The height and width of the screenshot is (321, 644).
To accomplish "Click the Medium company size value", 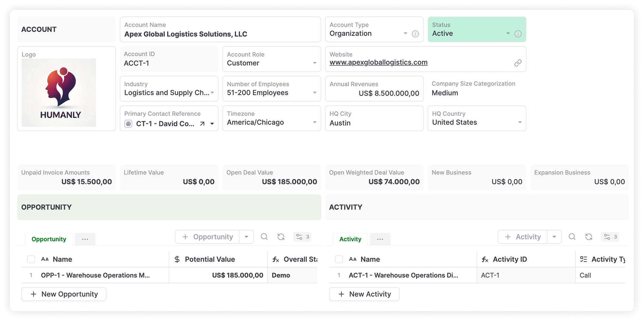I will (445, 93).
